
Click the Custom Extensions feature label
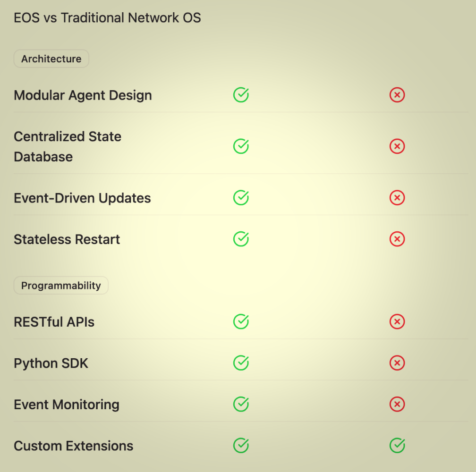coord(74,446)
